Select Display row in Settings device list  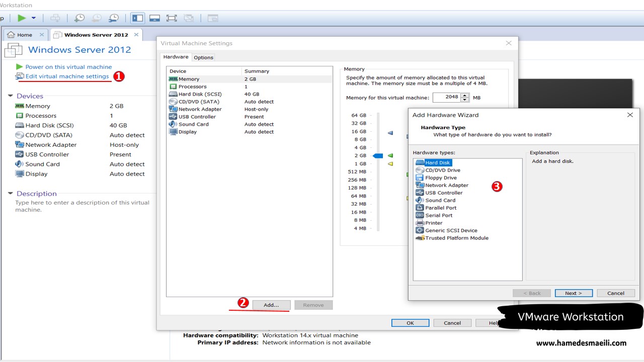pyautogui.click(x=250, y=132)
